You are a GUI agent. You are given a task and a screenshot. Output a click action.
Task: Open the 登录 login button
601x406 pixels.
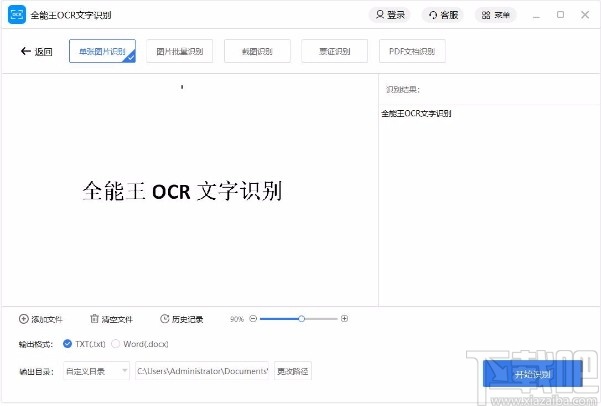[x=390, y=15]
